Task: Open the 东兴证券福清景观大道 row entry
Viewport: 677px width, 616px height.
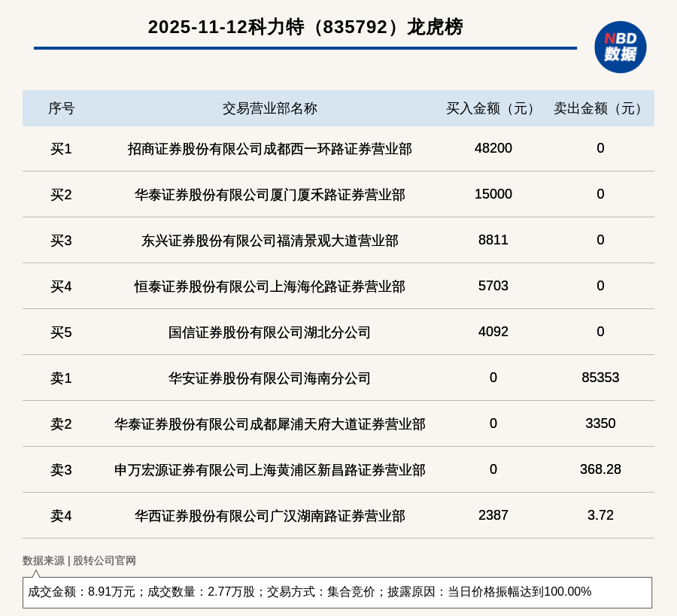Action: (269, 241)
